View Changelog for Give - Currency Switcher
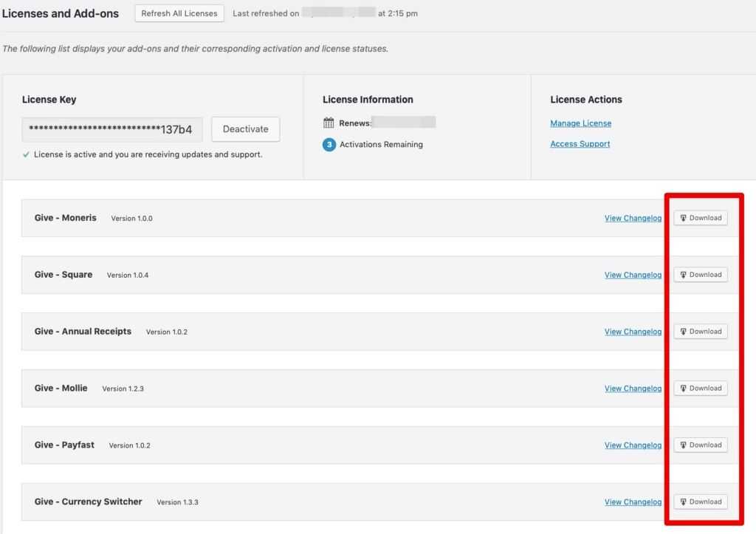 pos(633,502)
